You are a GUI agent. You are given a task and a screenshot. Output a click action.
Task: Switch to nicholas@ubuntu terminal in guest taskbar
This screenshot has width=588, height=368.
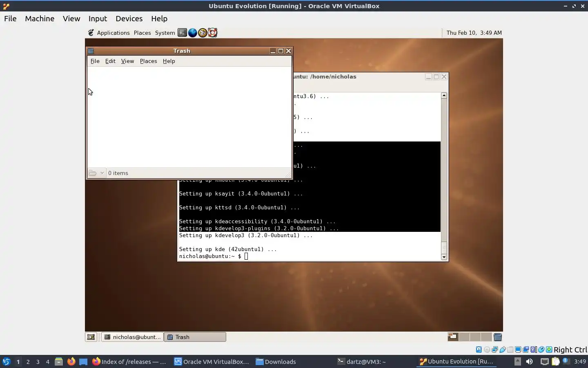pyautogui.click(x=132, y=337)
